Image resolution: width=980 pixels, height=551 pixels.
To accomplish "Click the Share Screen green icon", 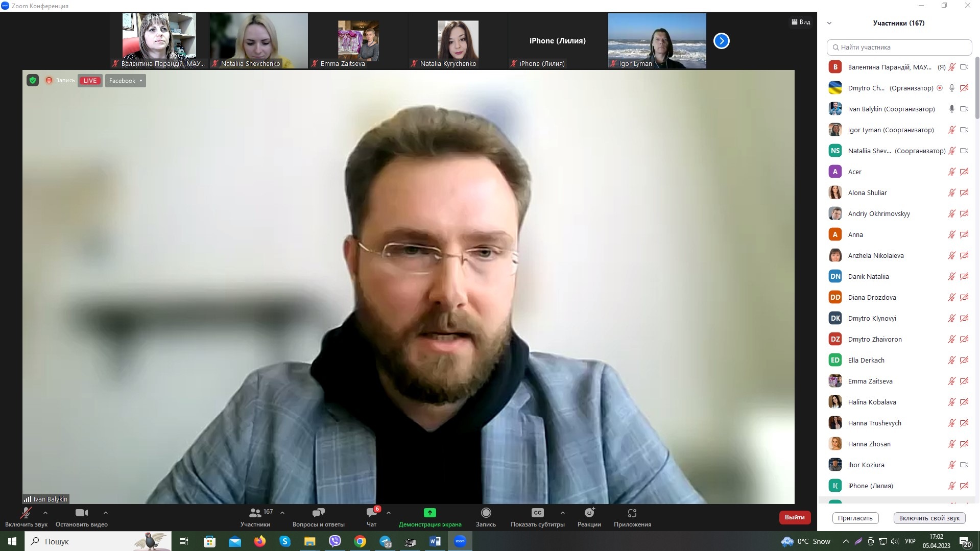I will [x=429, y=513].
